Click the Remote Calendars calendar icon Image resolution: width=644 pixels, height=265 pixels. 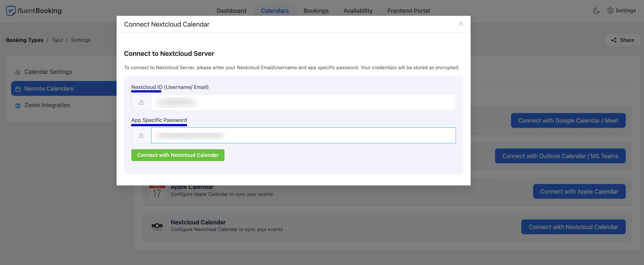click(18, 89)
